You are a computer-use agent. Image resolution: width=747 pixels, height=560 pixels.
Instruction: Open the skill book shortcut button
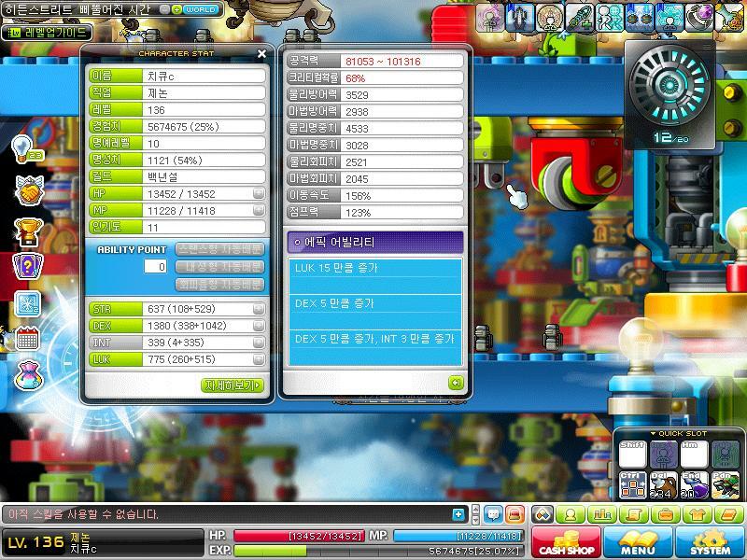(728, 514)
